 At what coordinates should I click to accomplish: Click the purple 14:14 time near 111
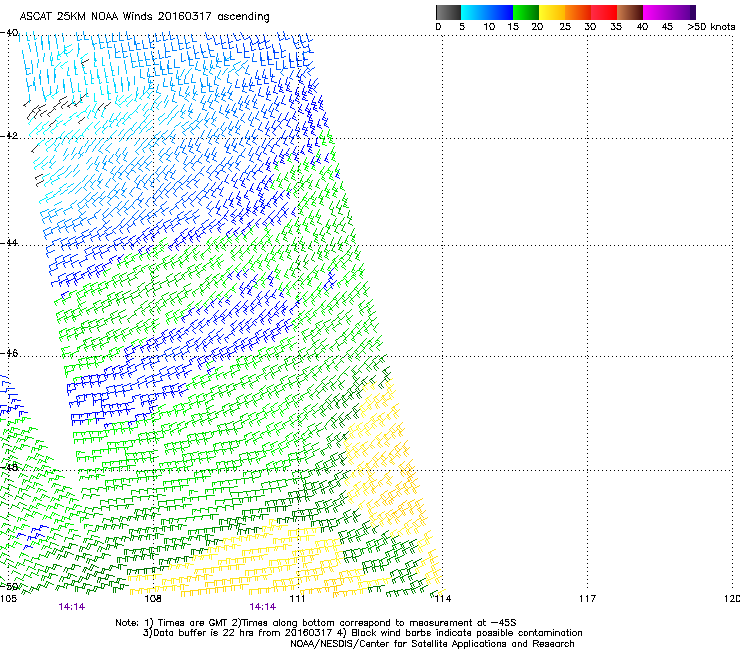(263, 607)
